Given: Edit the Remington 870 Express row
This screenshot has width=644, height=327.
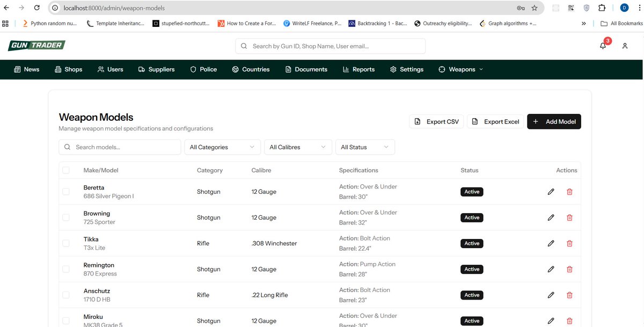Looking at the screenshot, I should (x=551, y=269).
